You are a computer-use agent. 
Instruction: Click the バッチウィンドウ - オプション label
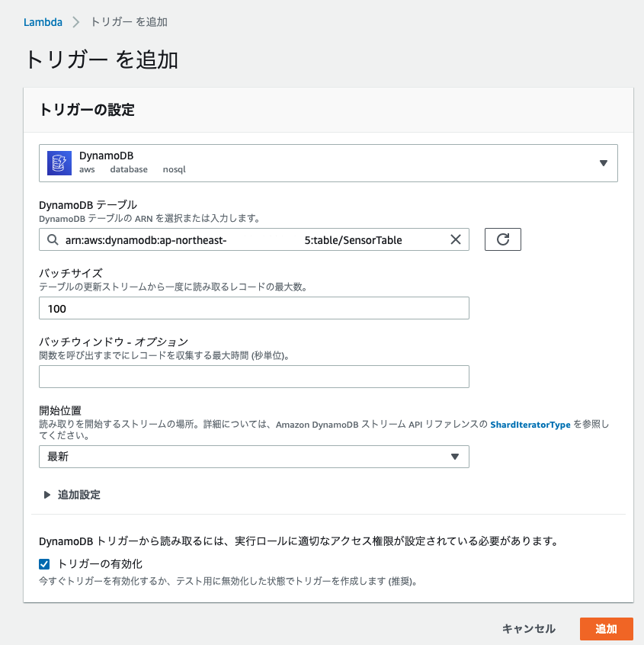(114, 342)
